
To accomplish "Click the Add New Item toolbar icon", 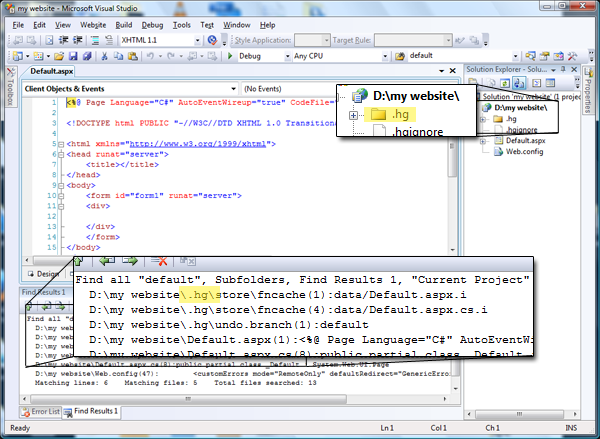I will [x=38, y=56].
